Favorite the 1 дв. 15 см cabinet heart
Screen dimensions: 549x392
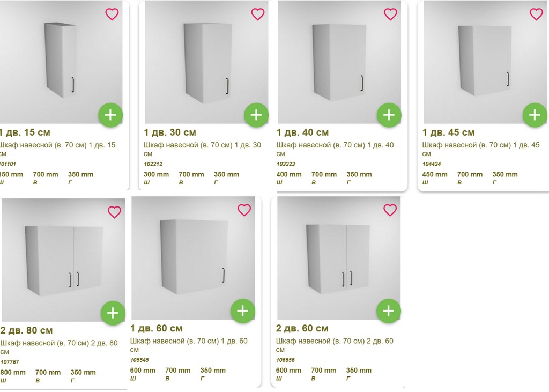[x=112, y=14]
